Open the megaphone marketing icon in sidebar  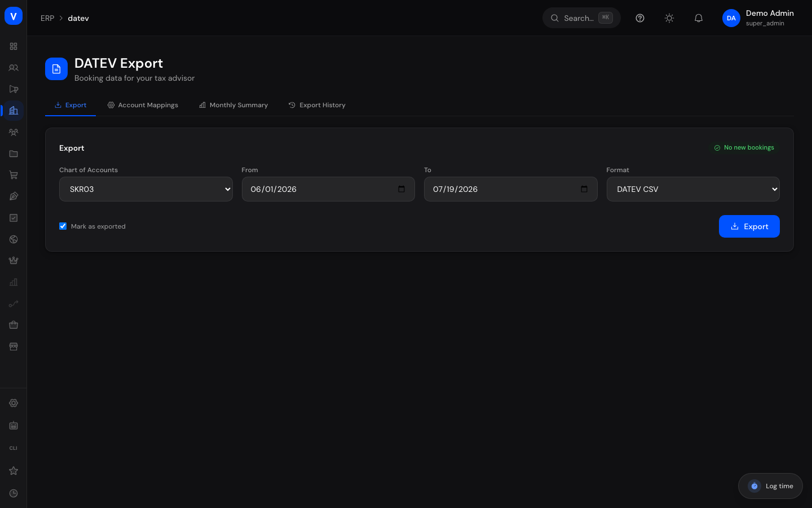tap(14, 89)
